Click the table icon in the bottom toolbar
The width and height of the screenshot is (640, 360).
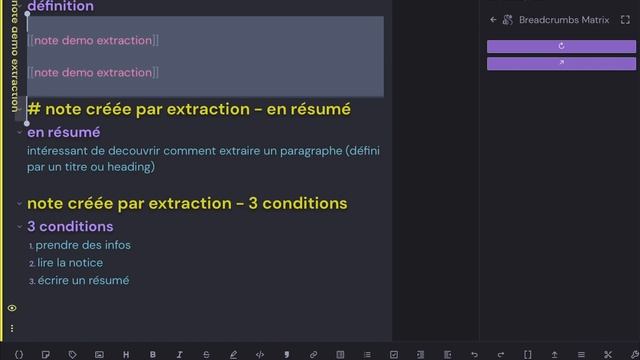tap(340, 355)
